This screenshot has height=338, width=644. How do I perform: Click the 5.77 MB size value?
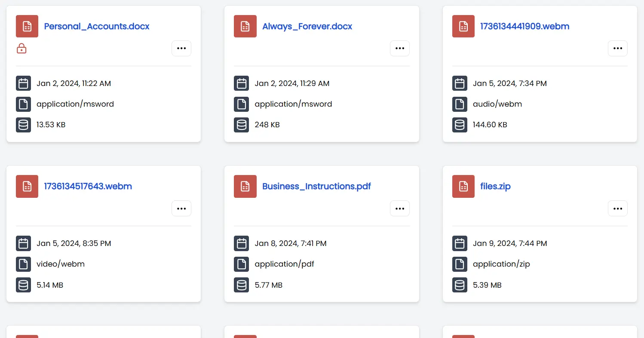coord(268,285)
